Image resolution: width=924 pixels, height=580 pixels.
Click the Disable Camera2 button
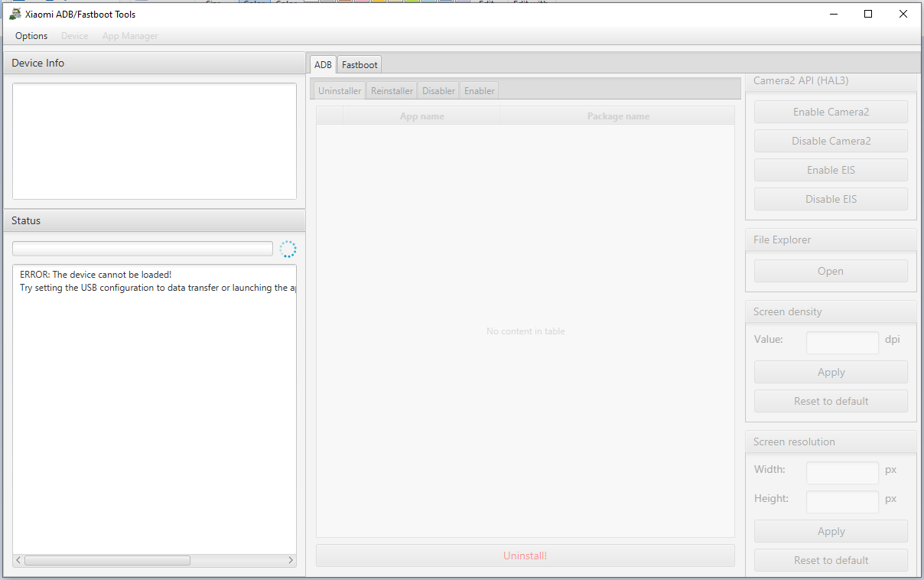(831, 141)
